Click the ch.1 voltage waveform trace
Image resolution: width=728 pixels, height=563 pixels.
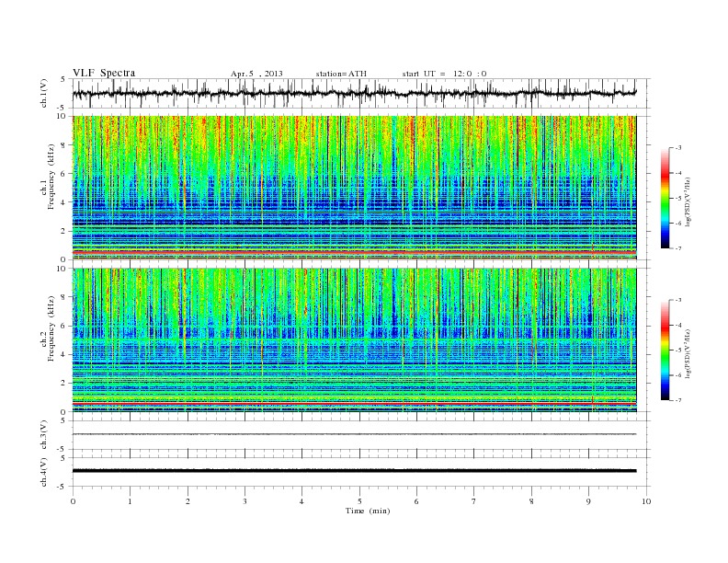tap(354, 93)
